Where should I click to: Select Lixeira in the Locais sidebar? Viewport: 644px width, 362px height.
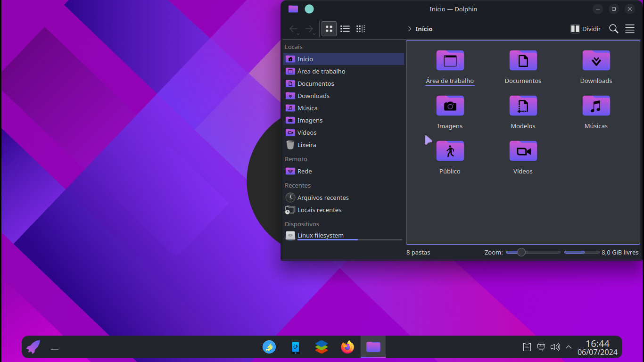306,145
